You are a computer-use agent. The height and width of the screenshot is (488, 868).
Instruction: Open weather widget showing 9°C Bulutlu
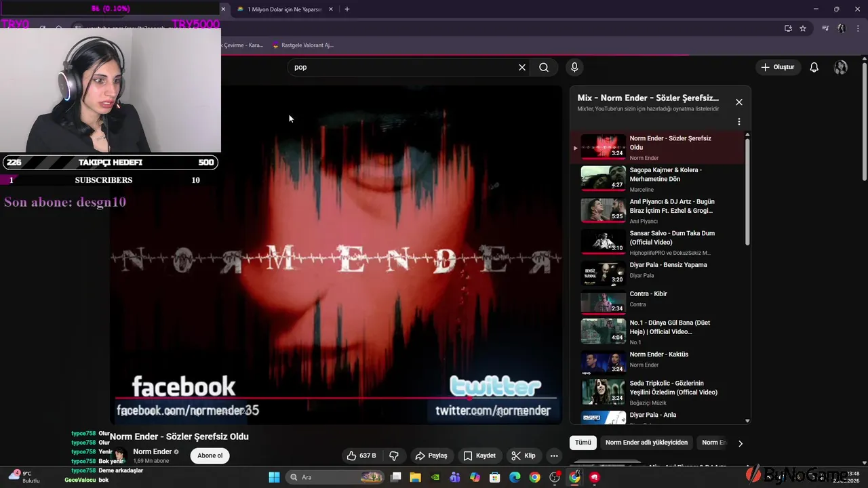(24, 476)
